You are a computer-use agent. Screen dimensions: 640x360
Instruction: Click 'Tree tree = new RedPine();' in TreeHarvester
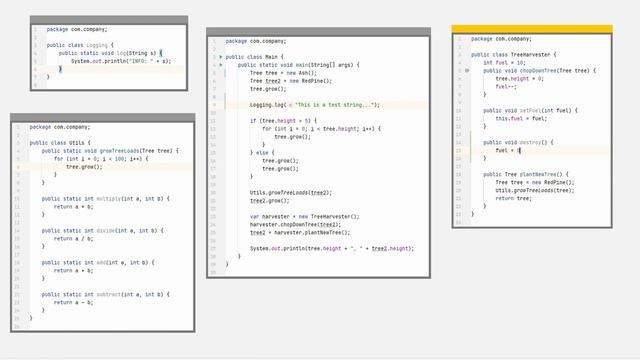click(535, 182)
